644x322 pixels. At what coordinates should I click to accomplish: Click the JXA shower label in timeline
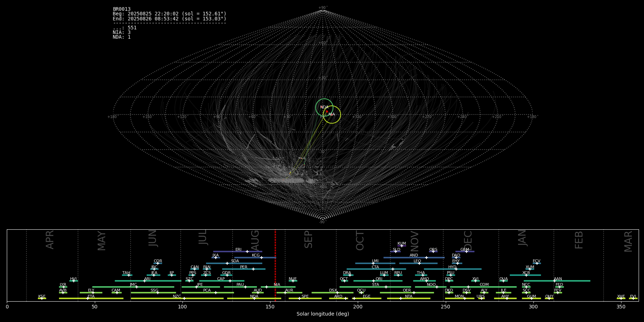pyautogui.click(x=215, y=255)
